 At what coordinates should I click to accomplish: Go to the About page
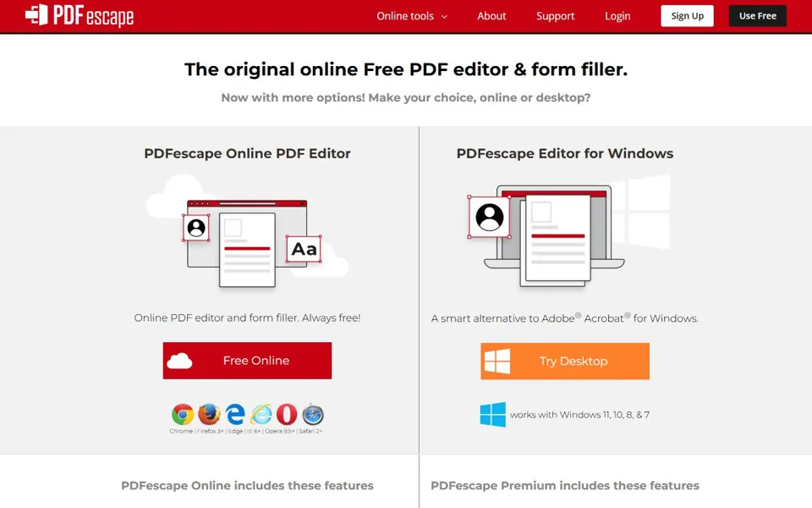click(x=491, y=16)
